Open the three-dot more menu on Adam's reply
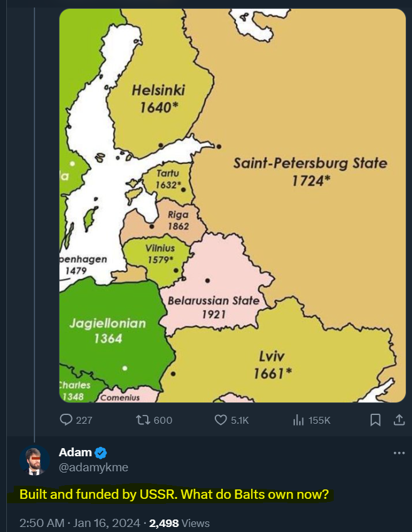This screenshot has width=412, height=532. (x=399, y=453)
